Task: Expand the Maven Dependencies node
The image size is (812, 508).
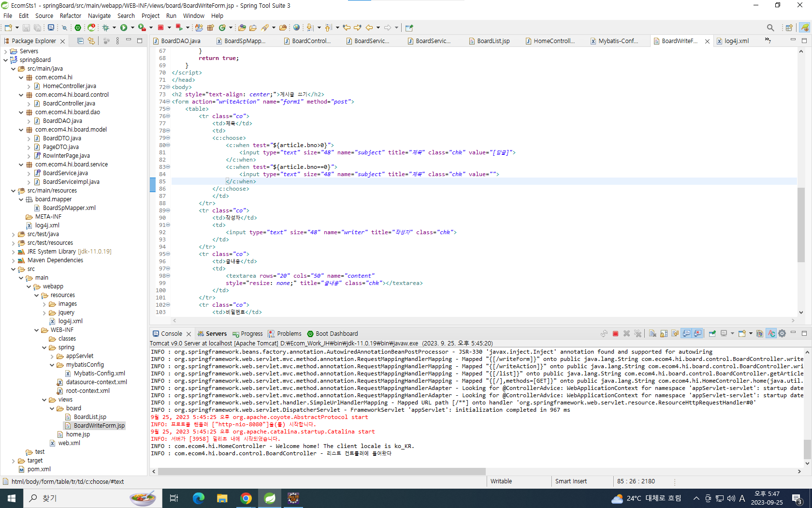Action: pyautogui.click(x=13, y=260)
